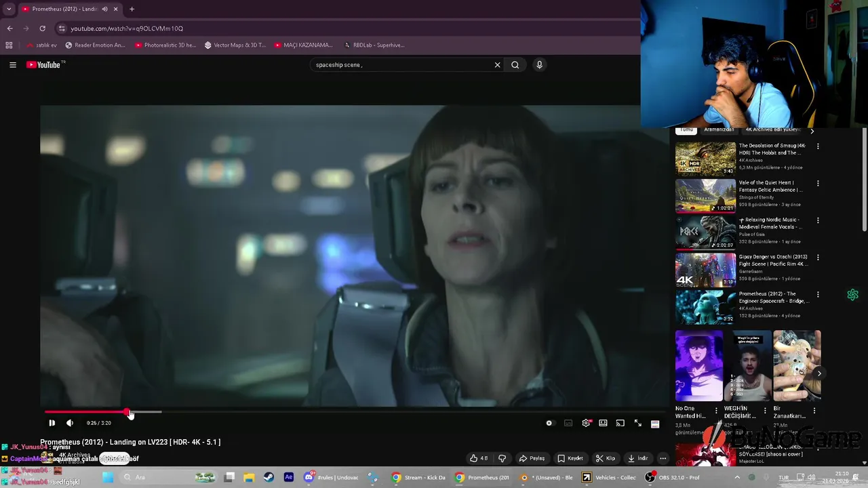Open options menu for Engineer Spacecraft video
Image resolution: width=868 pixels, height=488 pixels.
(x=818, y=295)
